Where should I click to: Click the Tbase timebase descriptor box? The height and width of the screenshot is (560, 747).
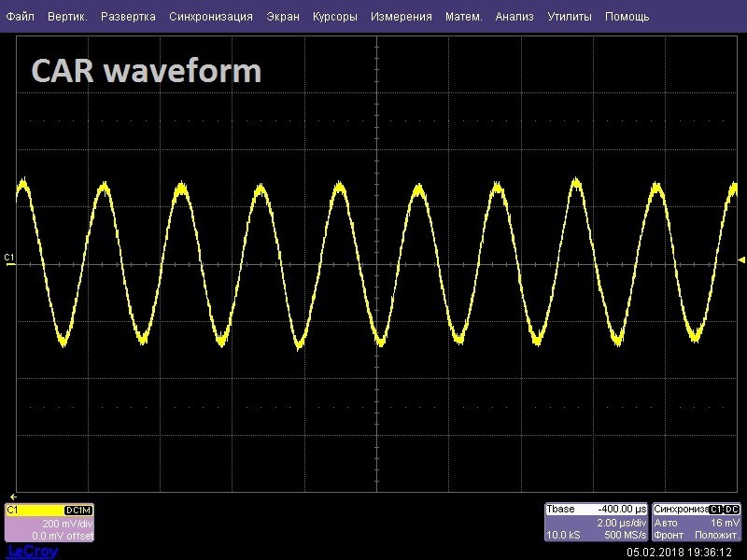pyautogui.click(x=597, y=522)
